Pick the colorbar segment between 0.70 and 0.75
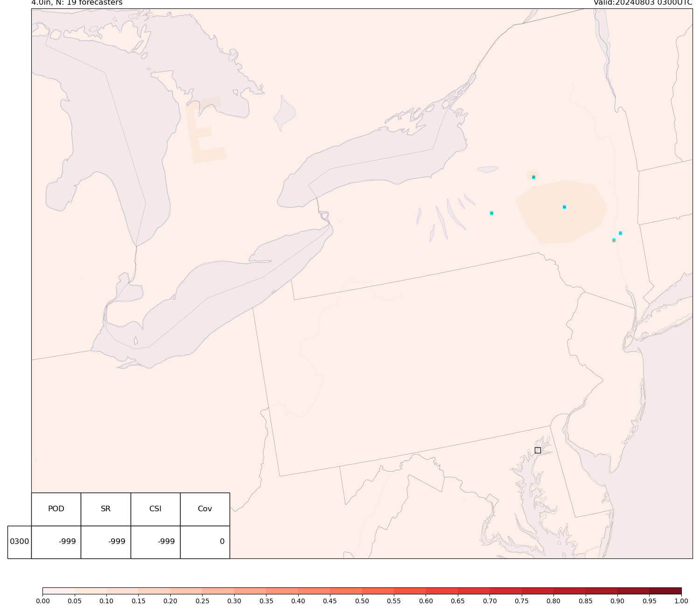Screen dimensions: 700x607 [x=506, y=591]
